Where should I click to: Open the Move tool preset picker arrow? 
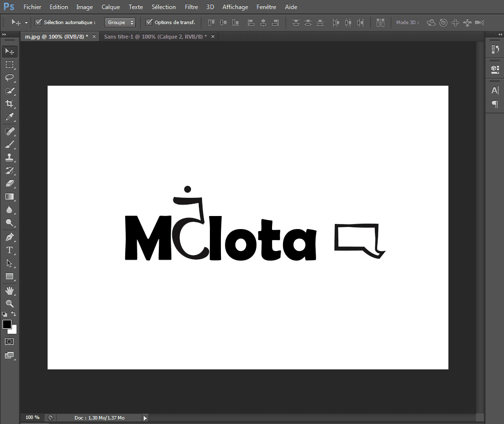(x=26, y=23)
